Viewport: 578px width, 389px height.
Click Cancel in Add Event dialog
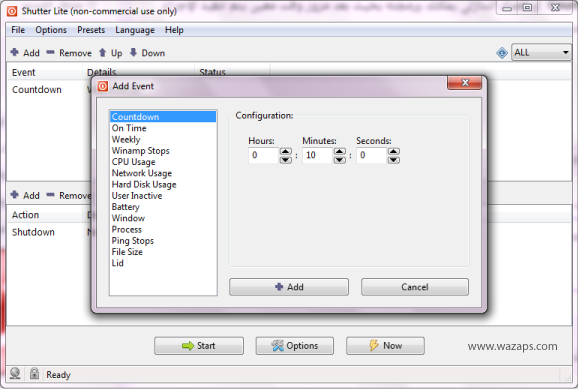pyautogui.click(x=415, y=287)
